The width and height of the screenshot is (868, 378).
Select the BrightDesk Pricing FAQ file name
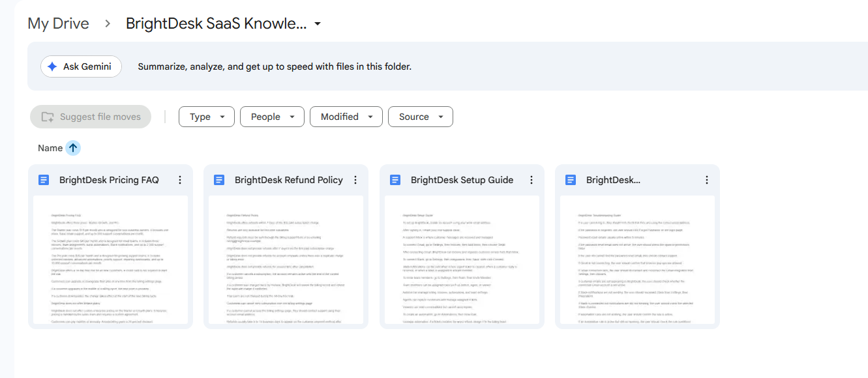click(x=109, y=180)
